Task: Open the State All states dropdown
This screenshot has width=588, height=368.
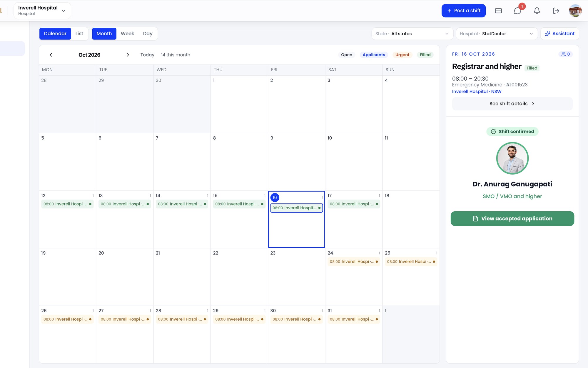Action: click(412, 34)
